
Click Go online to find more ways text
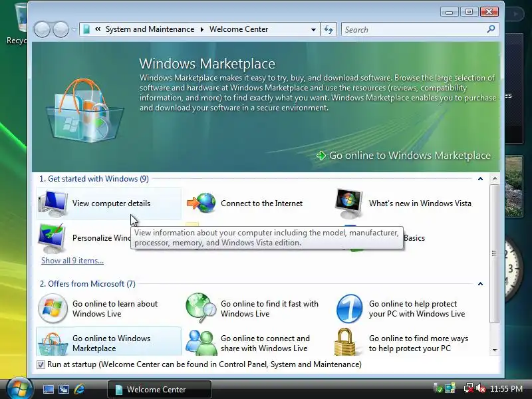[x=418, y=343]
